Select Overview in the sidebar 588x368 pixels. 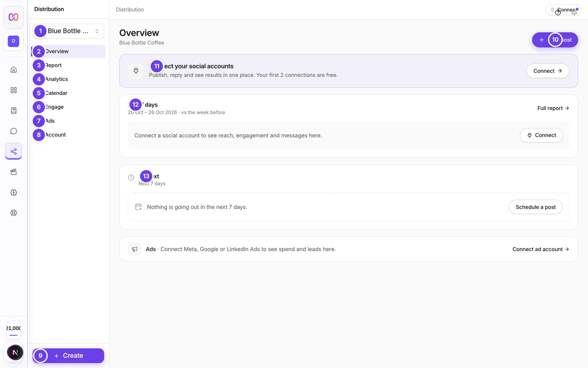[69, 51]
